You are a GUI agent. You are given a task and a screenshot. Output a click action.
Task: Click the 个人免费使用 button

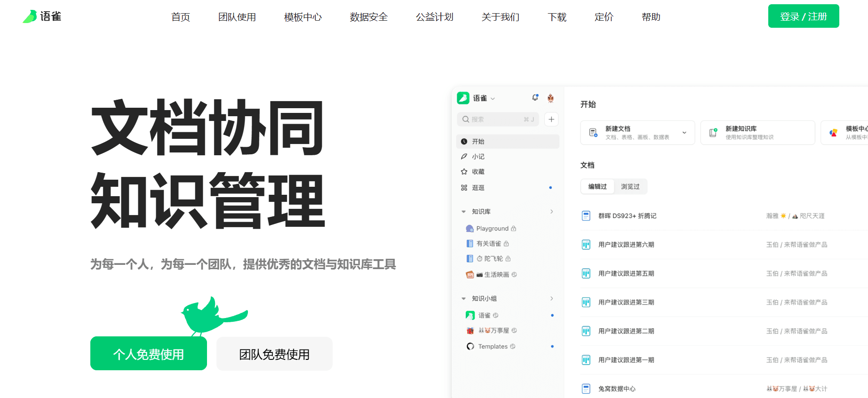click(149, 354)
